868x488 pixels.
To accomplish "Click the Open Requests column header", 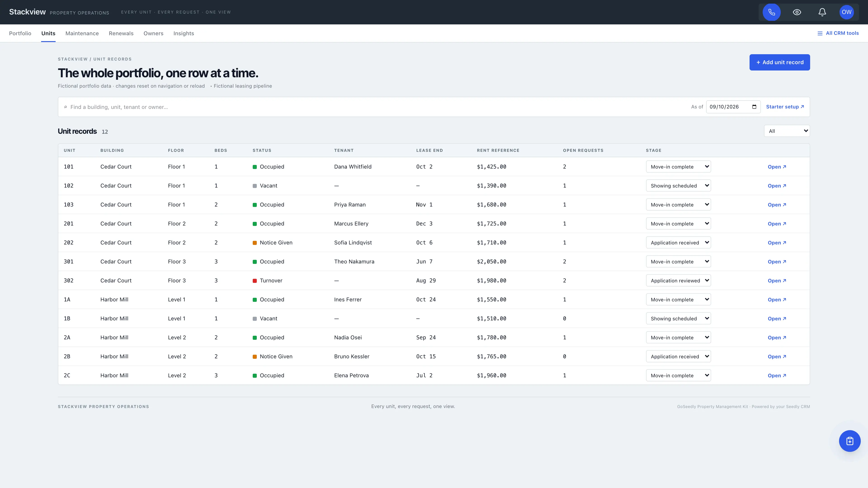I will [x=583, y=150].
